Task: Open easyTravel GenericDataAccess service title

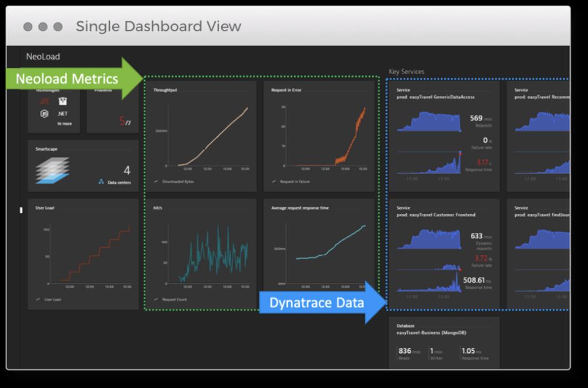Action: (435, 97)
